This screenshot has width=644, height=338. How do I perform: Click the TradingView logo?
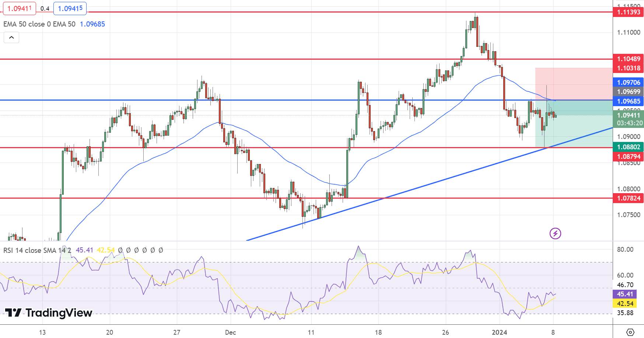49,313
